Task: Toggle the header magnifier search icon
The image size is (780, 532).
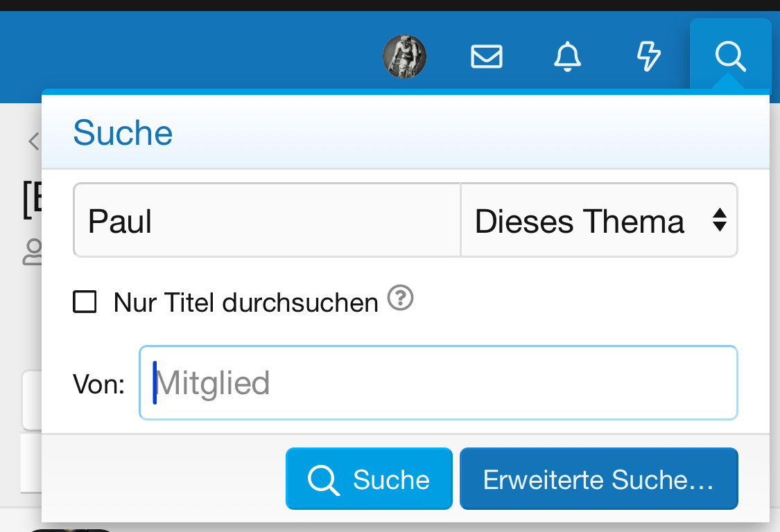Action: (x=730, y=55)
